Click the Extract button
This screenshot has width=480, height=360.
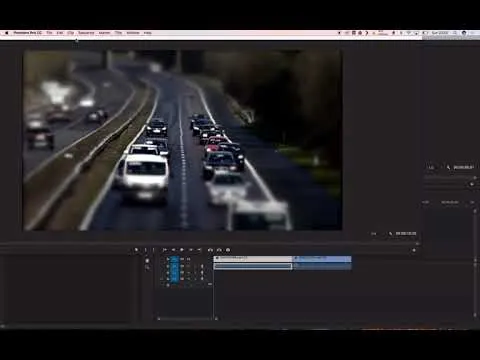click(x=219, y=250)
